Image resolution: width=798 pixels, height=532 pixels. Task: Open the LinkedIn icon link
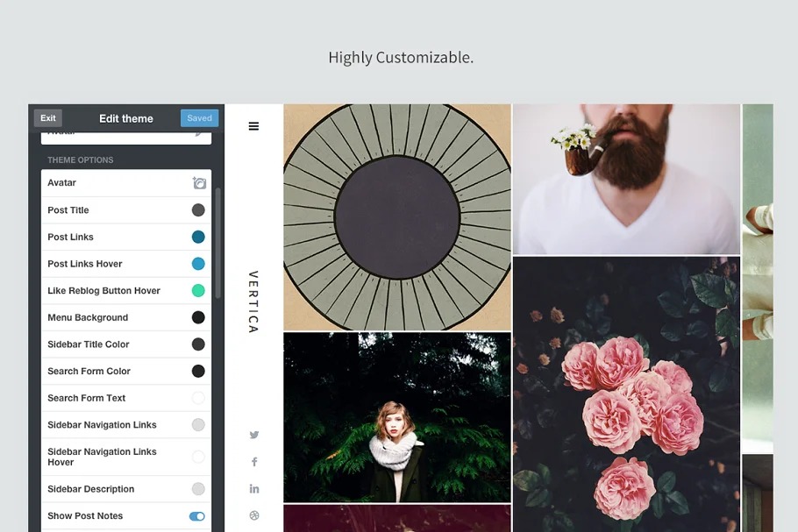point(254,489)
